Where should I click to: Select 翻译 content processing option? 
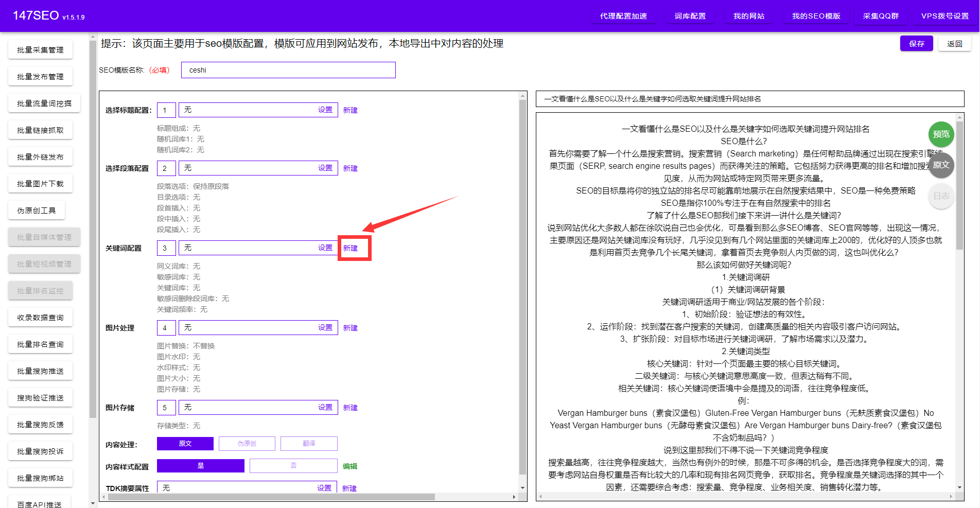pyautogui.click(x=309, y=444)
